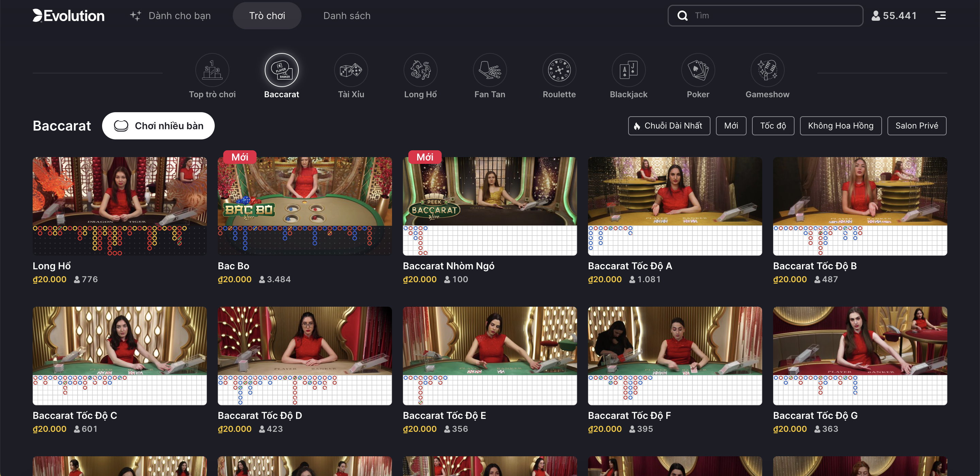Viewport: 980px width, 476px height.
Task: Click the Baccarat Tốc Độ D title
Action: click(260, 415)
